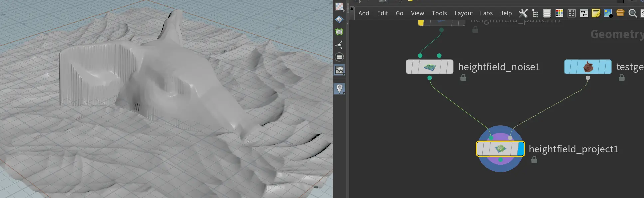Switch to tree view icon in network toolbar

[x=535, y=13]
